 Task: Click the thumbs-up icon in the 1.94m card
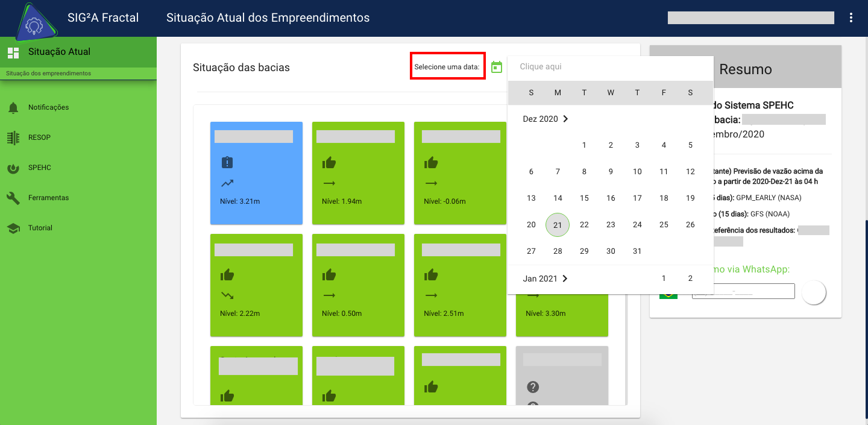[x=329, y=162]
